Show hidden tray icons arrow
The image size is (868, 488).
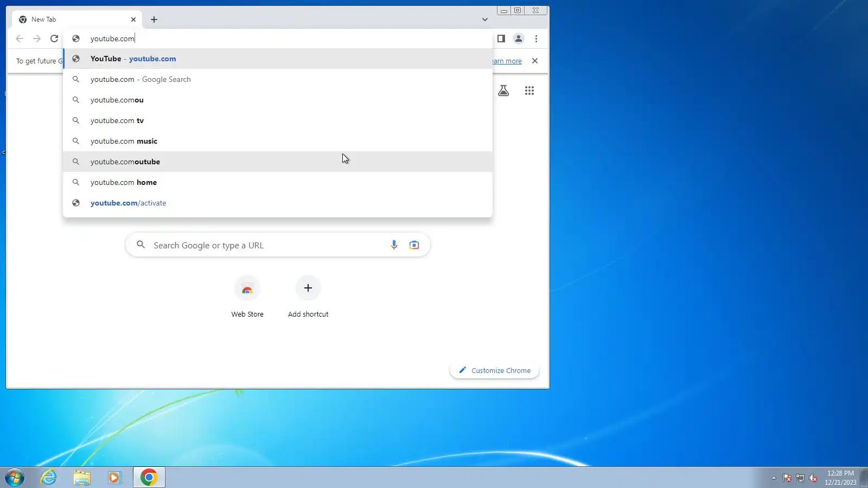coord(774,478)
